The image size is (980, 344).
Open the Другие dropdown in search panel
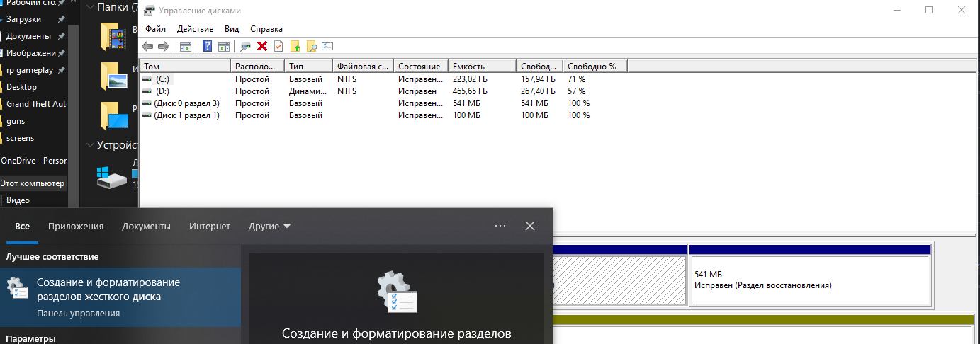click(269, 227)
